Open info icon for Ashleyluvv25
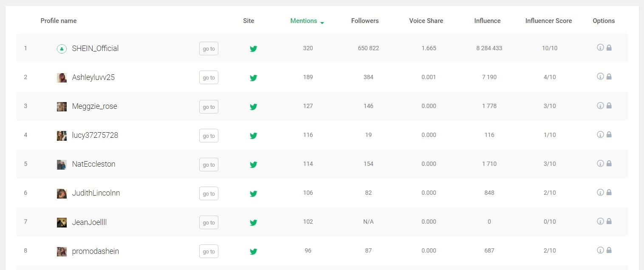This screenshot has height=270, width=644. [x=600, y=77]
